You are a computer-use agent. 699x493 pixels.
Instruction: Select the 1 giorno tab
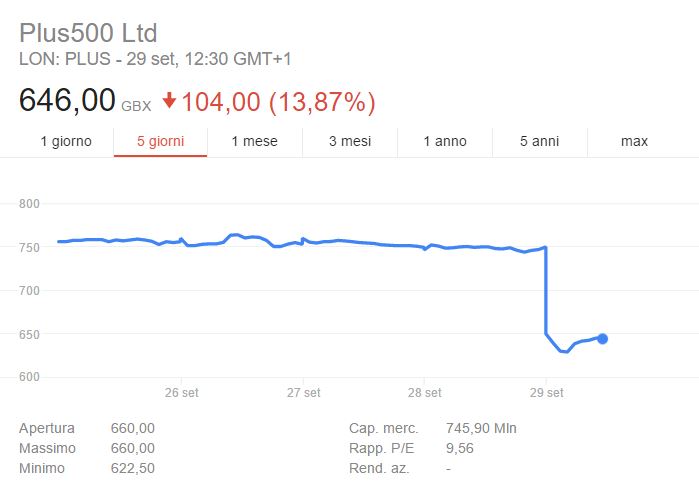[x=66, y=141]
